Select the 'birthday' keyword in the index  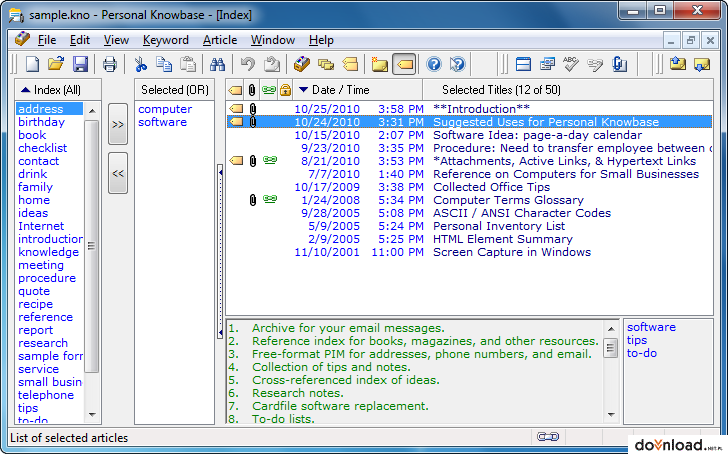(x=41, y=122)
